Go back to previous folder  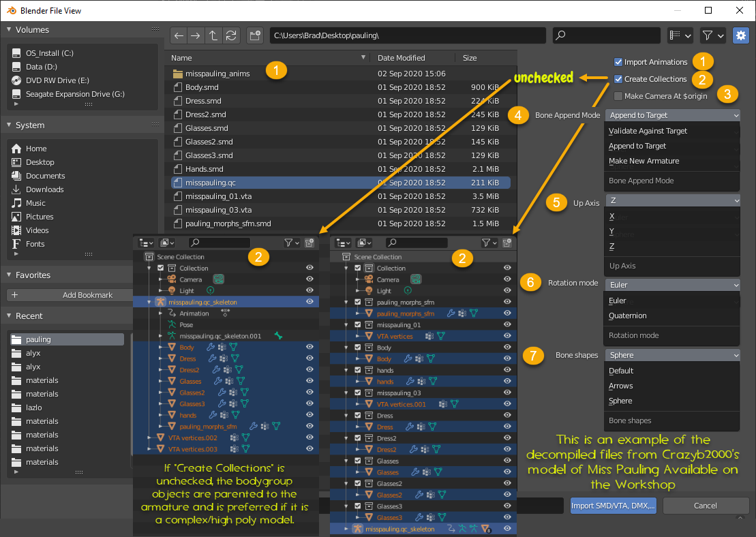179,35
